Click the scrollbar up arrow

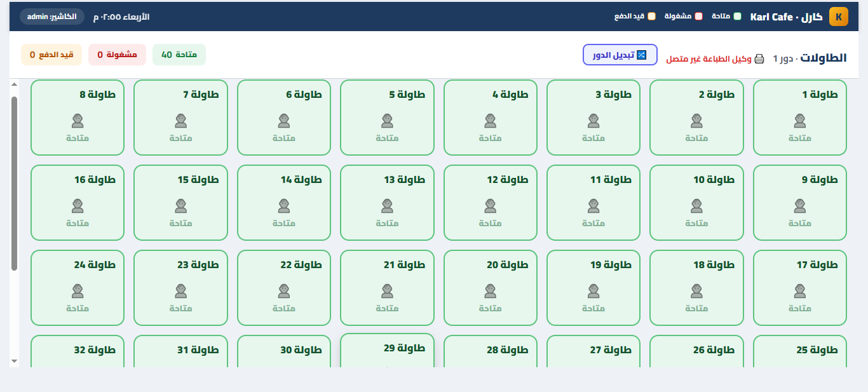pyautogui.click(x=14, y=85)
